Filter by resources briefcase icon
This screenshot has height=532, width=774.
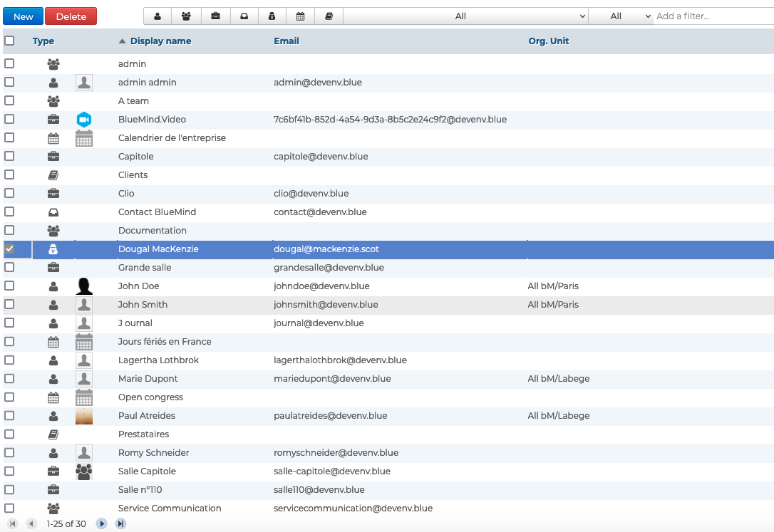pyautogui.click(x=215, y=16)
